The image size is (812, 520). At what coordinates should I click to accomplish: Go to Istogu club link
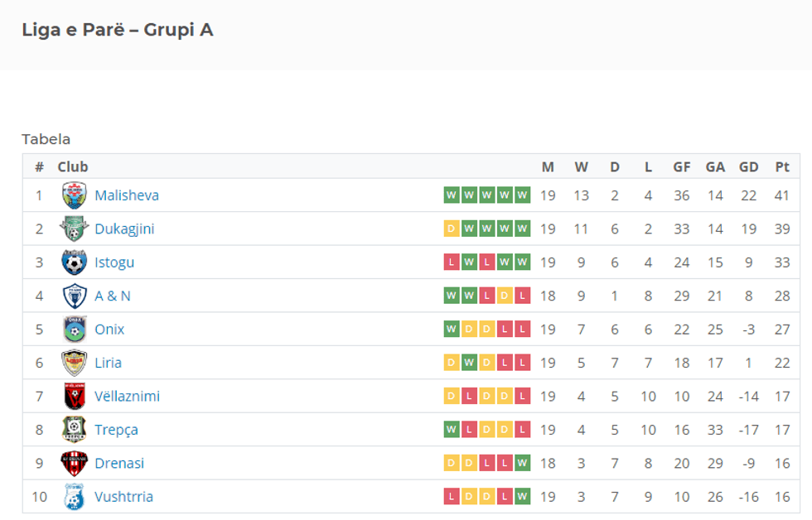coord(114,262)
